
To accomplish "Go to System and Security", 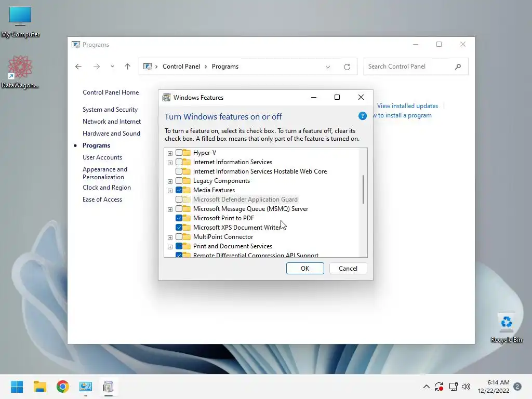I will pyautogui.click(x=110, y=110).
